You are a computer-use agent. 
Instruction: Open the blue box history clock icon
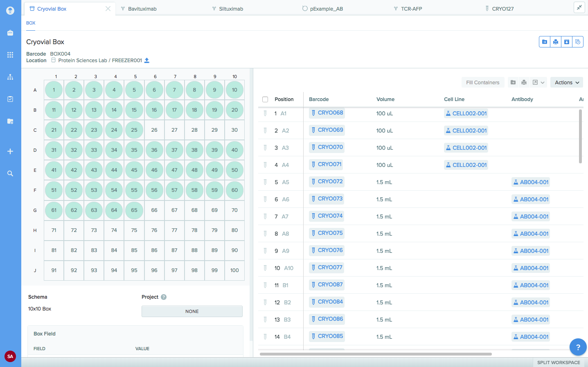coord(578,42)
